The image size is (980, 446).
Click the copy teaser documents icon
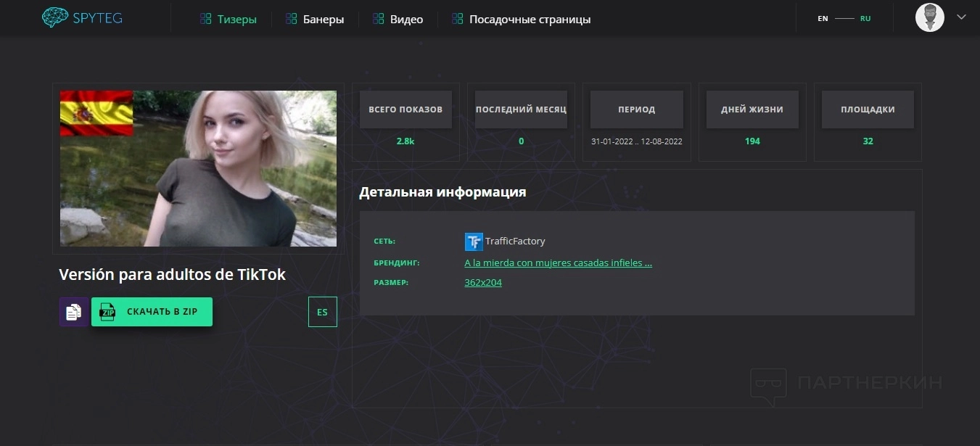point(74,312)
